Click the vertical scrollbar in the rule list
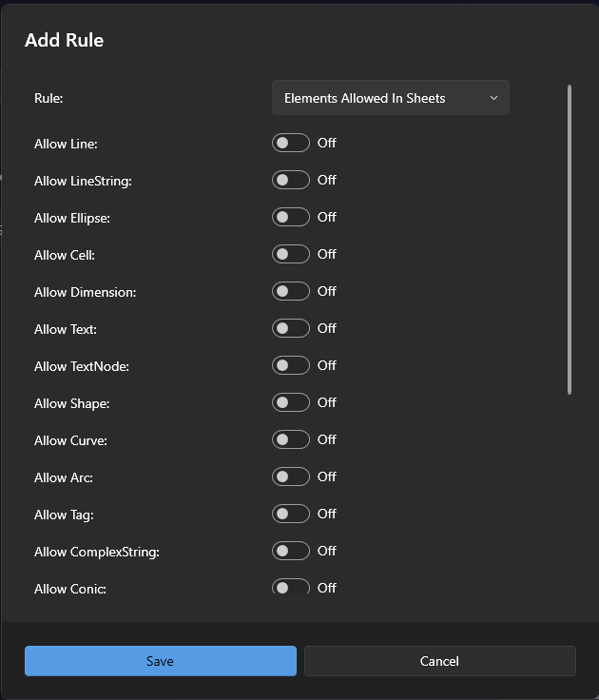Screen dimensions: 599x700 (x=570, y=238)
